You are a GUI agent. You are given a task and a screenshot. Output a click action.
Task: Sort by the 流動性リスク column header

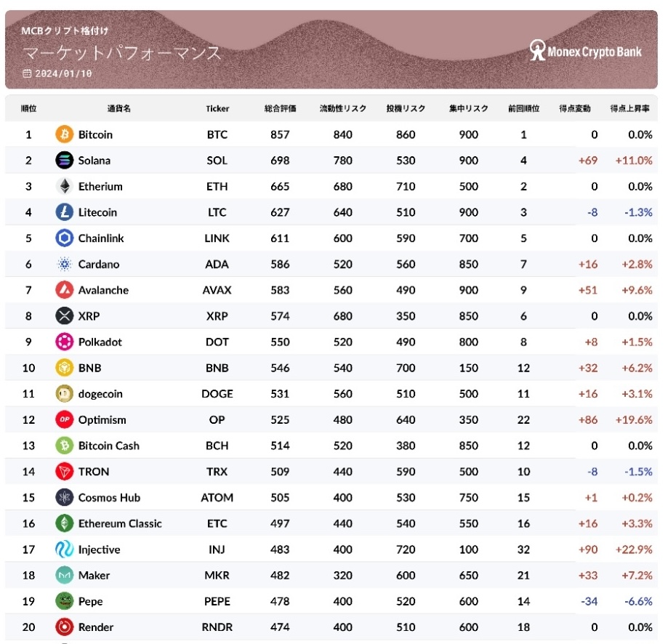click(x=343, y=108)
